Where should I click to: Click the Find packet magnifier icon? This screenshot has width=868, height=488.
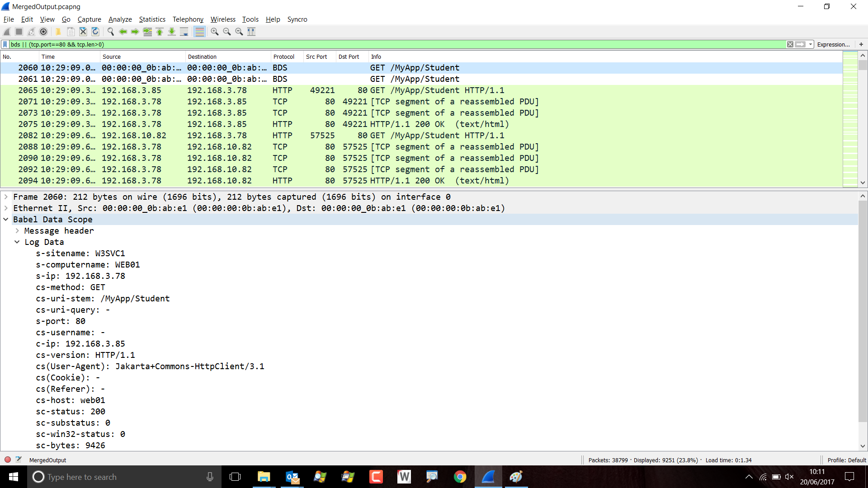(110, 32)
